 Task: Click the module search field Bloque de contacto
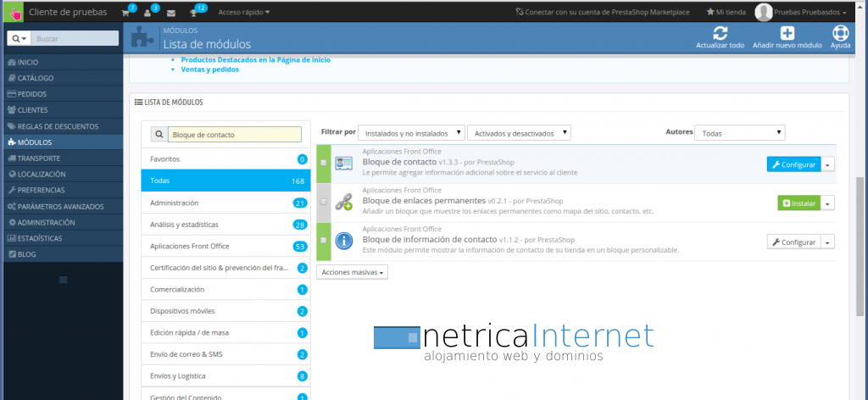click(x=235, y=135)
